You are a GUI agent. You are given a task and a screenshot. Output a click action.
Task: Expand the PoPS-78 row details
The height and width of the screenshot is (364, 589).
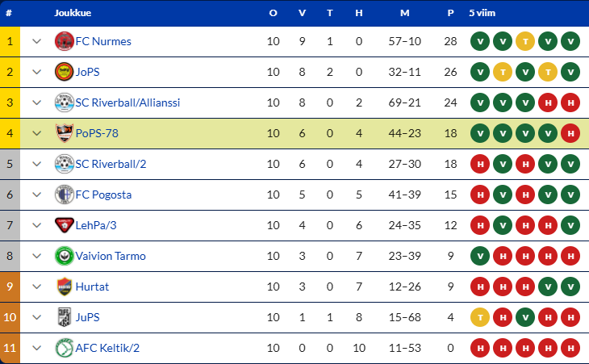(36, 133)
